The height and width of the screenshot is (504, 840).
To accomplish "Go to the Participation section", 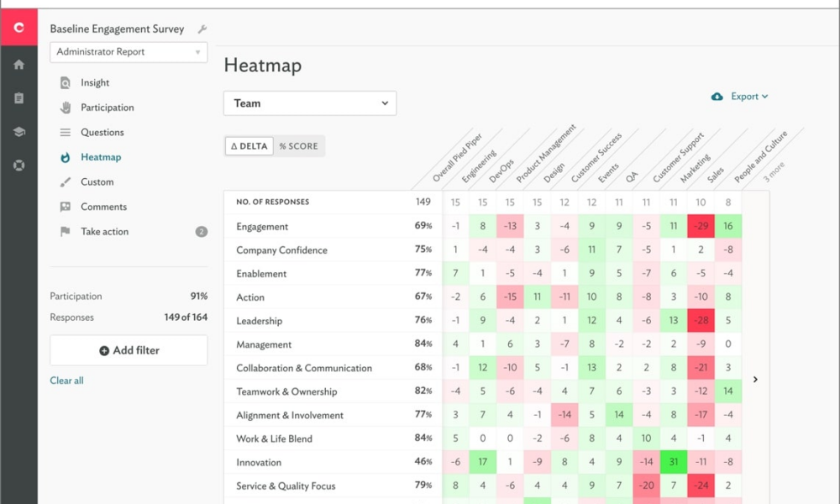I will click(108, 108).
